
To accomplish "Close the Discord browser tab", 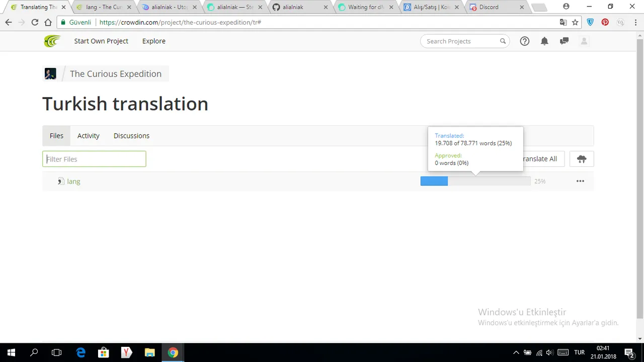I will point(522,7).
